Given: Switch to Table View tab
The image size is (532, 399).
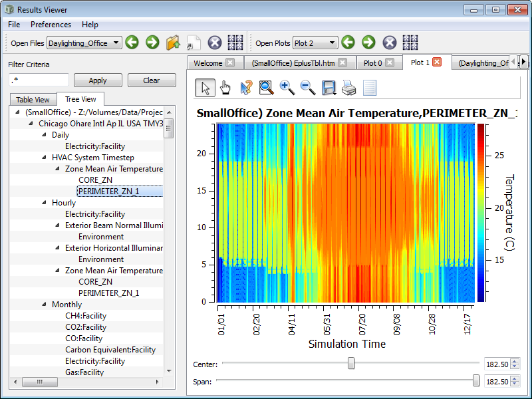Looking at the screenshot, I should pyautogui.click(x=33, y=99).
